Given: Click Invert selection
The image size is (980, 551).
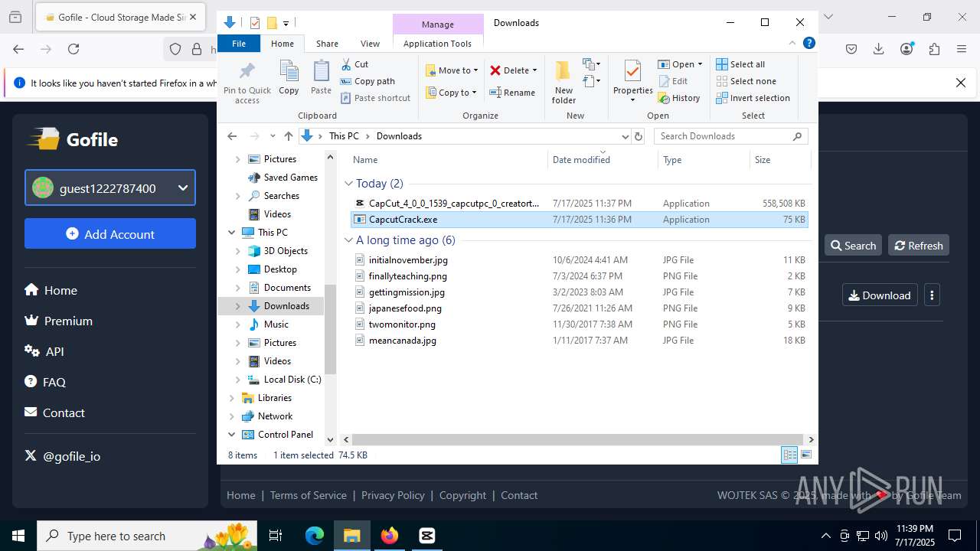Looking at the screenshot, I should point(753,98).
